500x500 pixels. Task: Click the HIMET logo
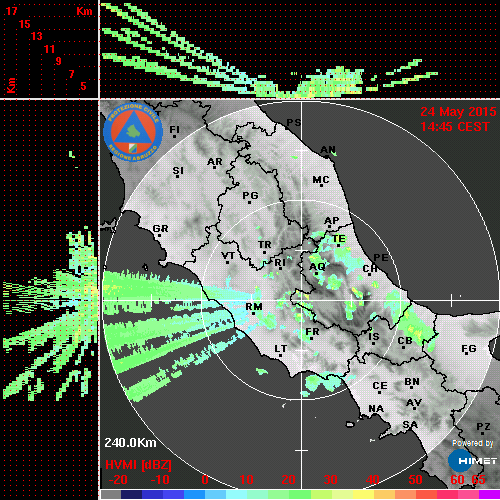pyautogui.click(x=473, y=461)
